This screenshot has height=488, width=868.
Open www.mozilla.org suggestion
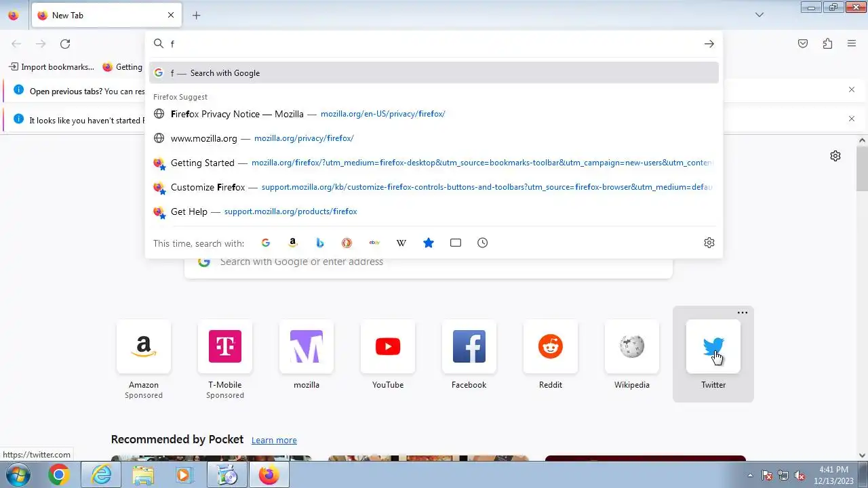point(434,138)
